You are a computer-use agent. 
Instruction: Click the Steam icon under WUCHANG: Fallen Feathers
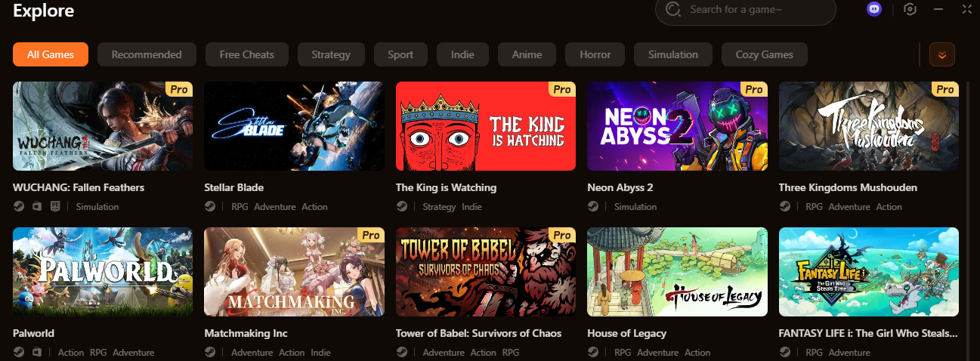pos(20,206)
